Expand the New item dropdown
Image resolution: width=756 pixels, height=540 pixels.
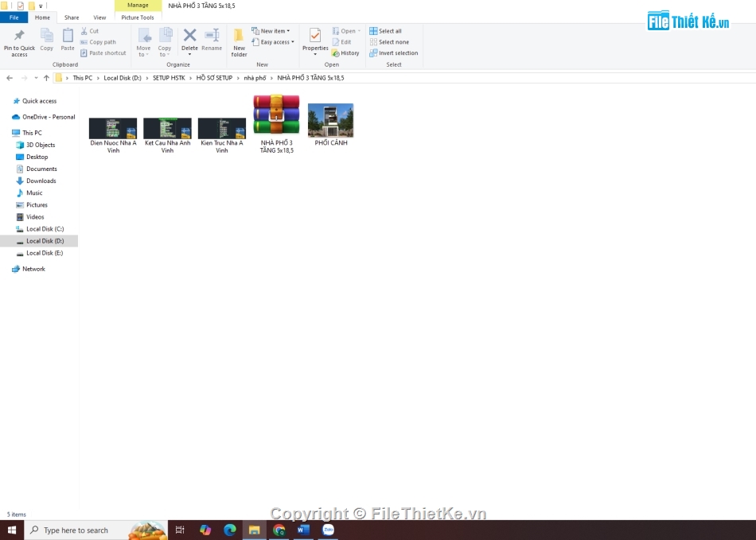click(x=271, y=31)
